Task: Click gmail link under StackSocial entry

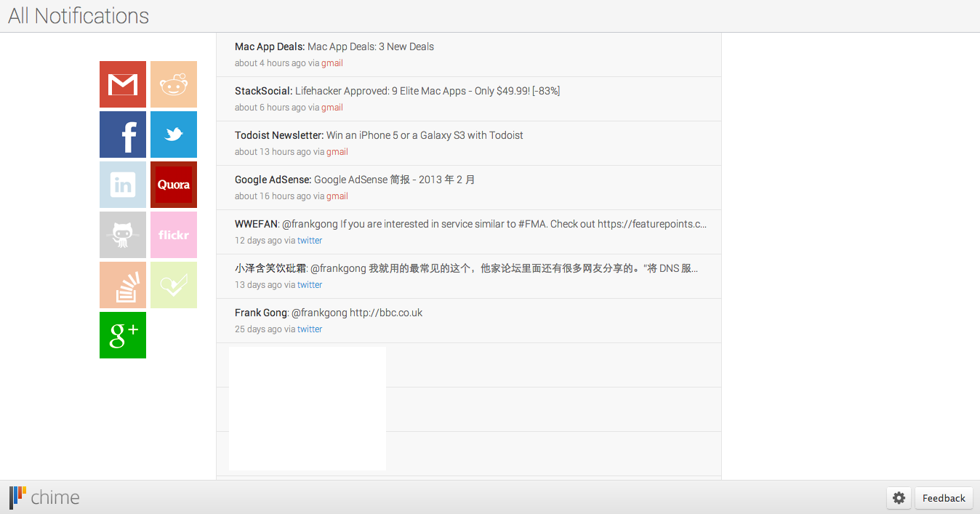Action: [332, 108]
